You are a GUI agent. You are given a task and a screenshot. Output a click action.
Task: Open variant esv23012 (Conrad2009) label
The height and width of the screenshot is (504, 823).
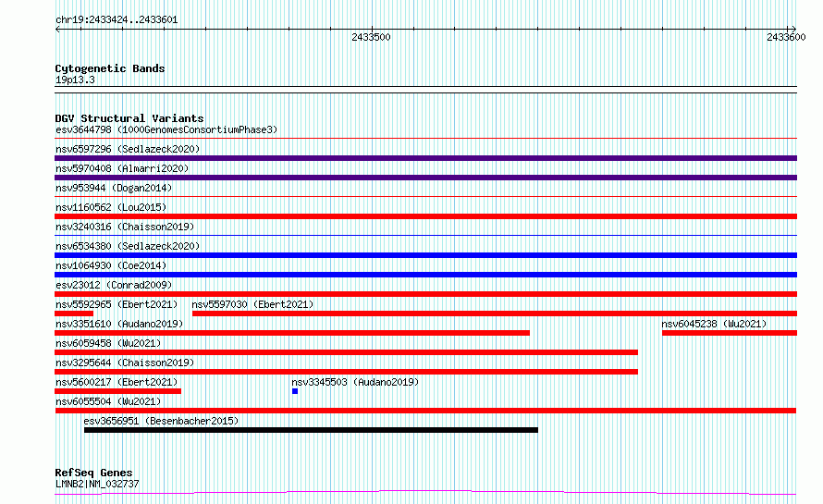(x=114, y=285)
